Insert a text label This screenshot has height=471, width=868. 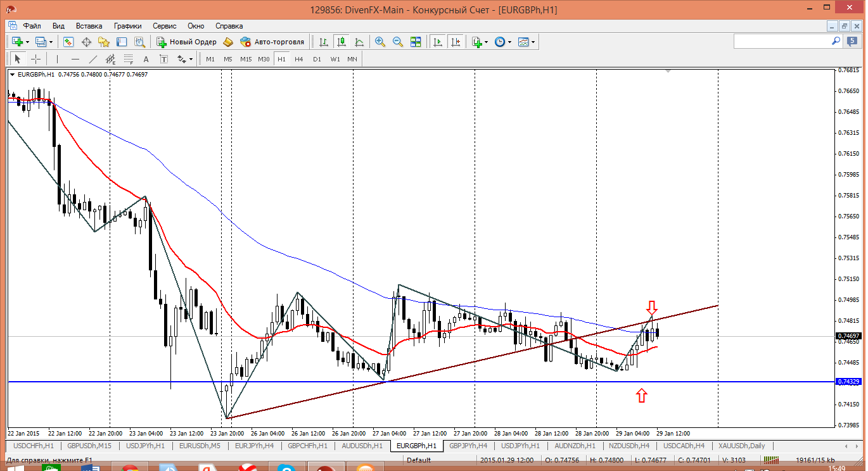click(163, 59)
